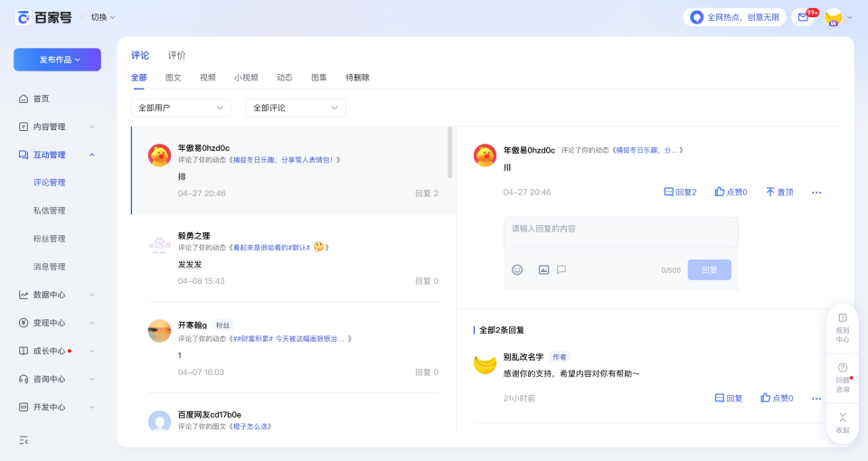
Task: Click the 数据中心 chart icon
Action: point(24,295)
